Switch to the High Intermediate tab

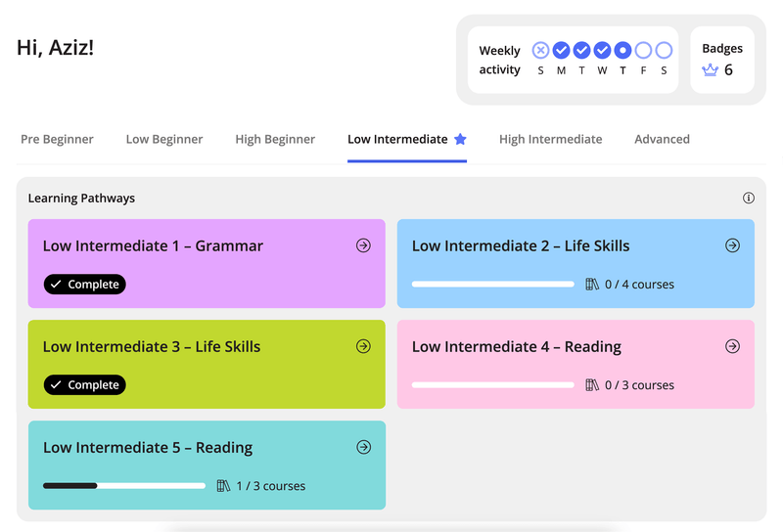(551, 139)
